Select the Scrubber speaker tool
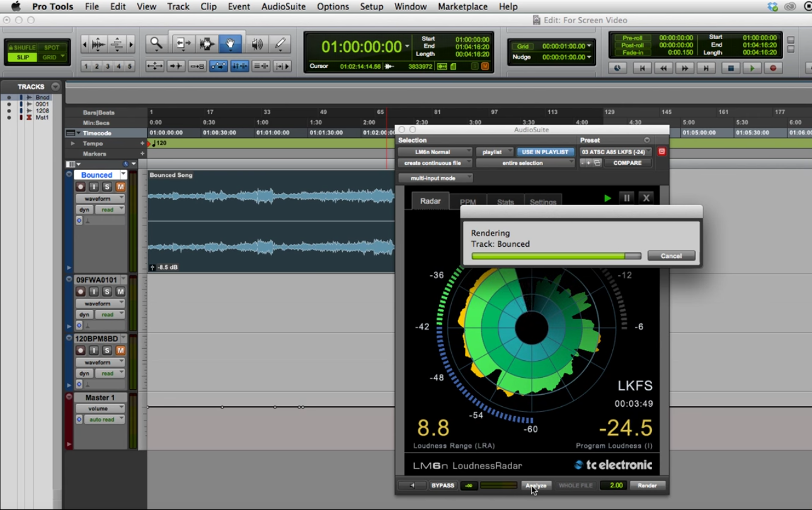Image resolution: width=812 pixels, height=510 pixels. tap(257, 44)
